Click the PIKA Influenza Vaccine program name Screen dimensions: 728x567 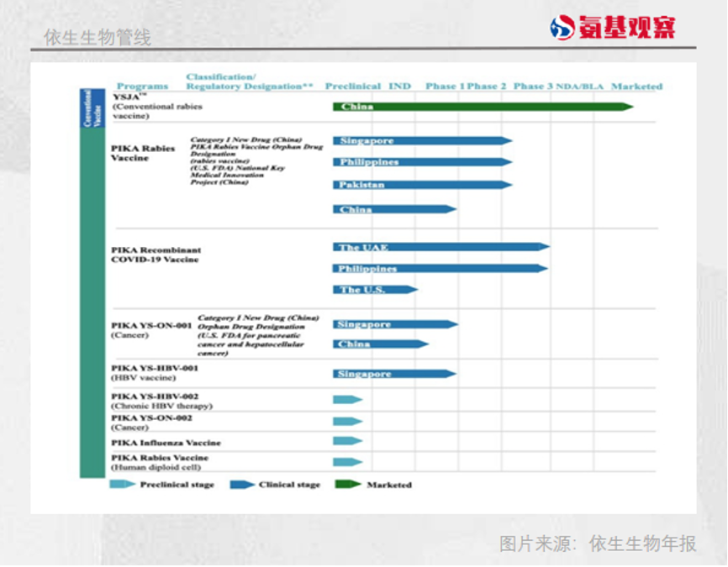pos(166,443)
